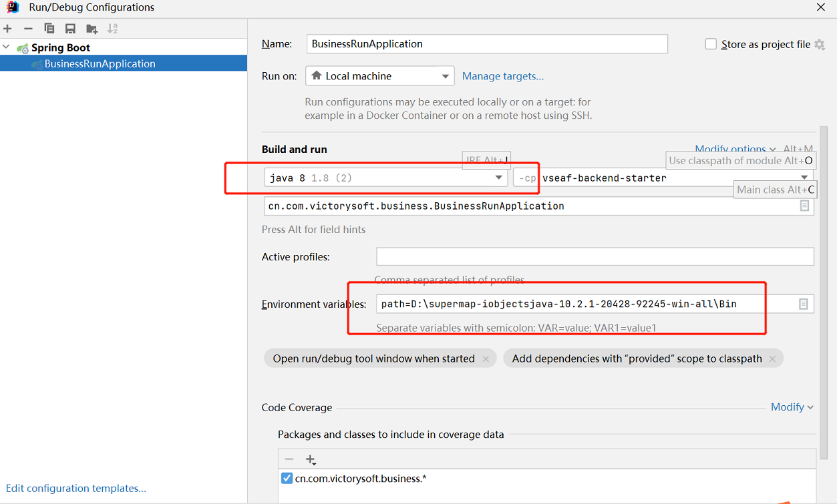Open Edit configuration templates link
837x504 pixels.
tap(75, 488)
